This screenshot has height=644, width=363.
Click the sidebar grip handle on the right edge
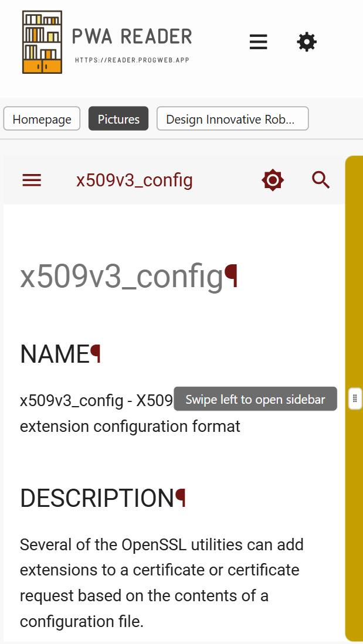[355, 399]
